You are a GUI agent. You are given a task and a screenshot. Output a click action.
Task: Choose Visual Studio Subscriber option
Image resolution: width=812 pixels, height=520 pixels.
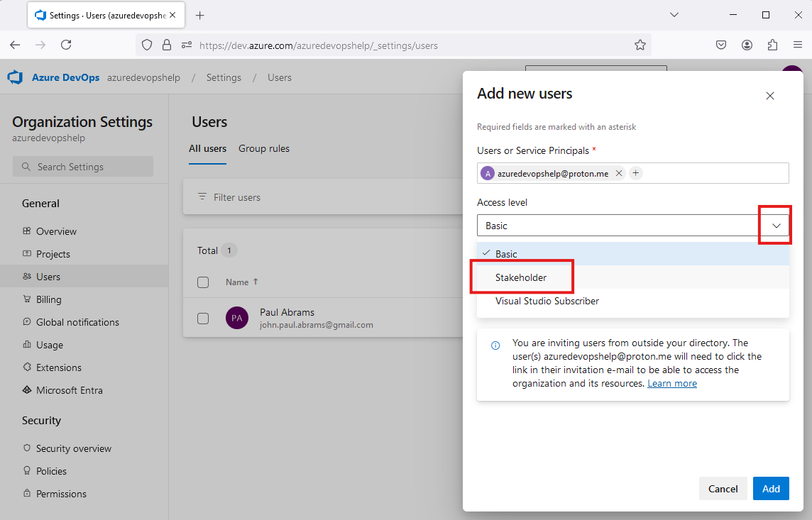633,301
